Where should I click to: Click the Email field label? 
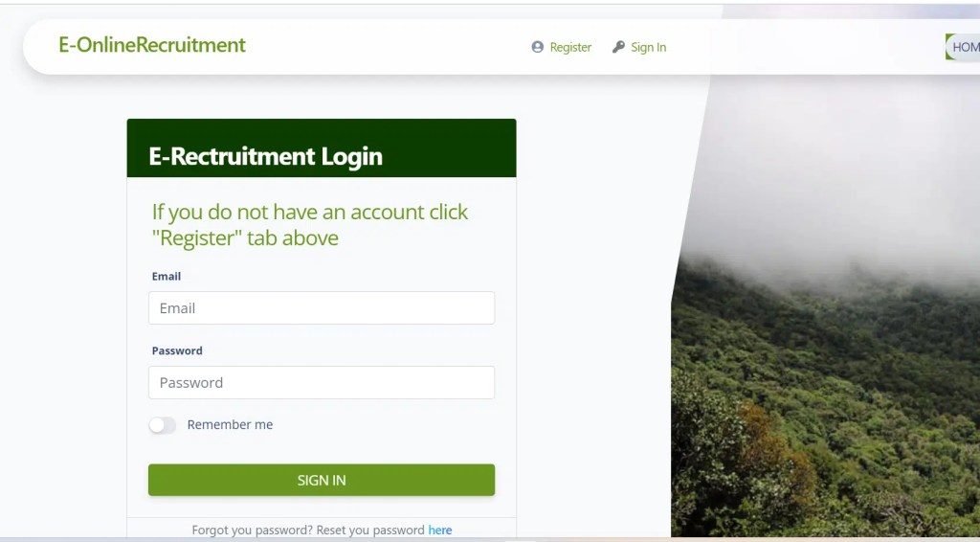167,277
